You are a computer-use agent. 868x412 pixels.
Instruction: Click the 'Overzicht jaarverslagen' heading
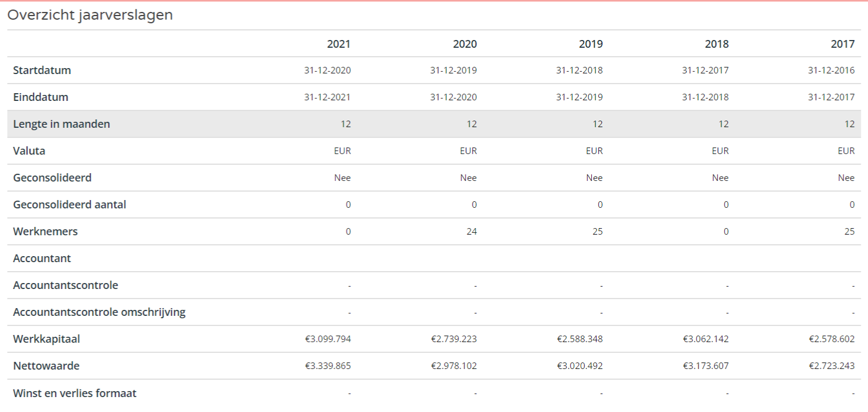click(x=90, y=15)
